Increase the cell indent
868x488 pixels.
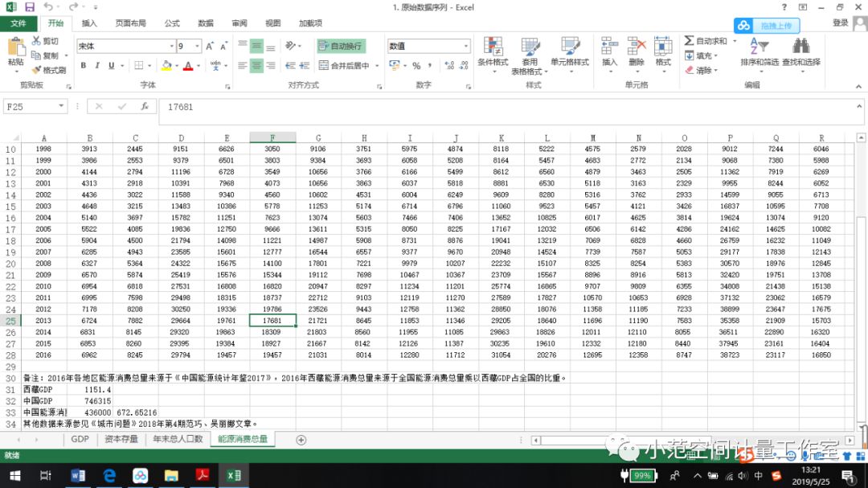point(304,65)
